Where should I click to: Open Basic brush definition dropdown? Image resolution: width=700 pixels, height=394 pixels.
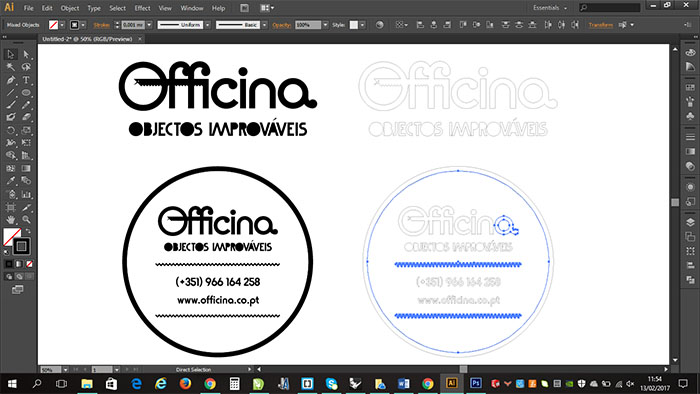point(264,25)
